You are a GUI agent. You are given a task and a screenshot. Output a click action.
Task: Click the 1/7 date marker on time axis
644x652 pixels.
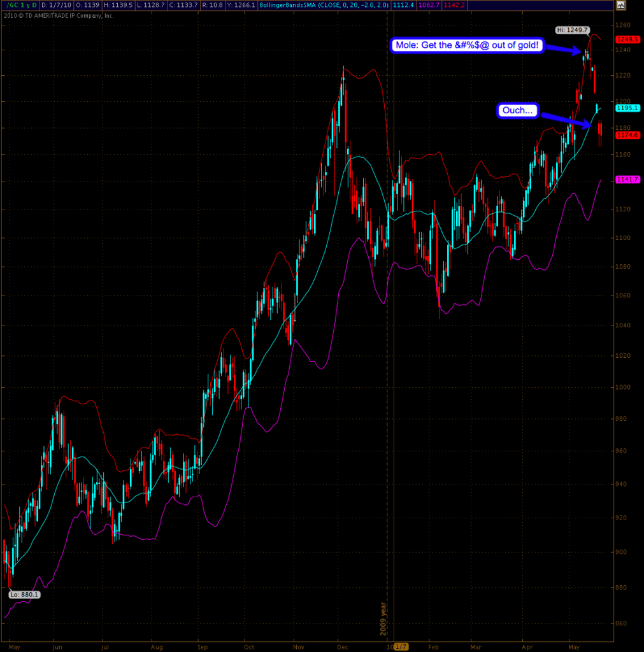[x=401, y=646]
